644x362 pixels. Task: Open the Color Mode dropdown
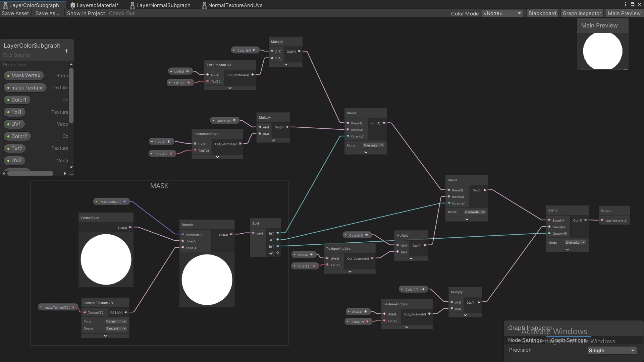(x=502, y=13)
